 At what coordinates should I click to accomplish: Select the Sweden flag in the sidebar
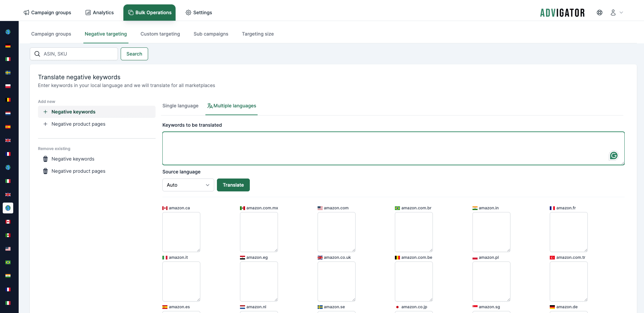(x=8, y=73)
